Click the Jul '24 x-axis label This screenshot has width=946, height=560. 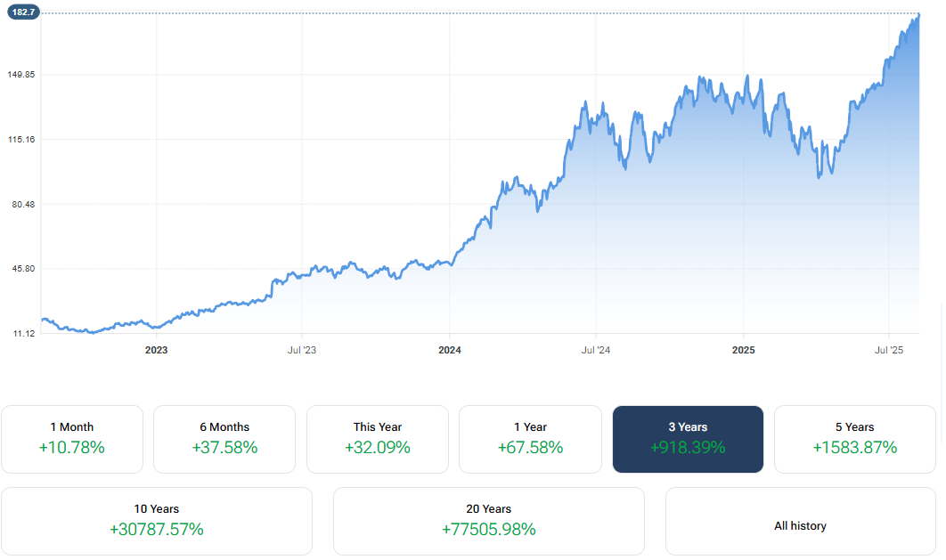click(x=596, y=351)
